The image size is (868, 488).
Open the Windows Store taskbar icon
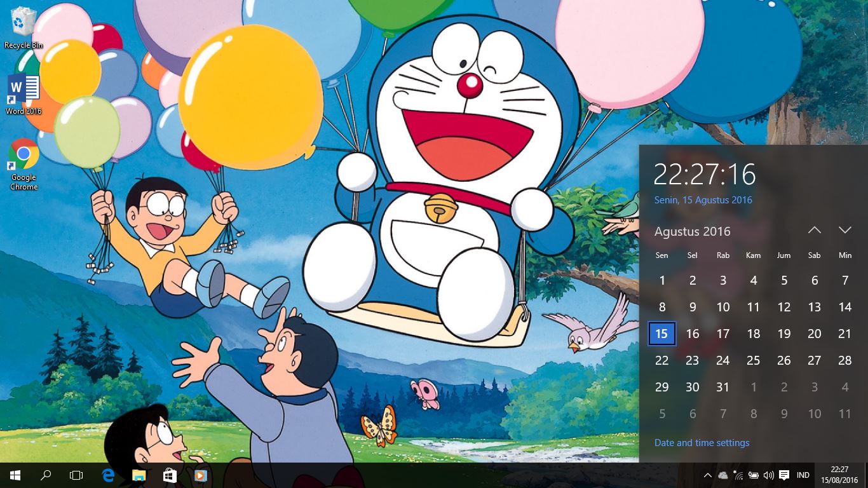pyautogui.click(x=170, y=475)
